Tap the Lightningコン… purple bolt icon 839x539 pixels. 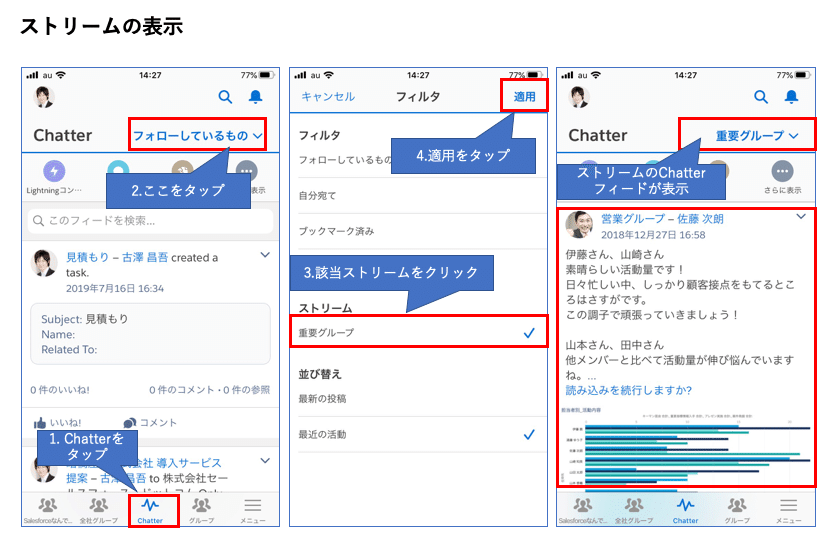54,171
